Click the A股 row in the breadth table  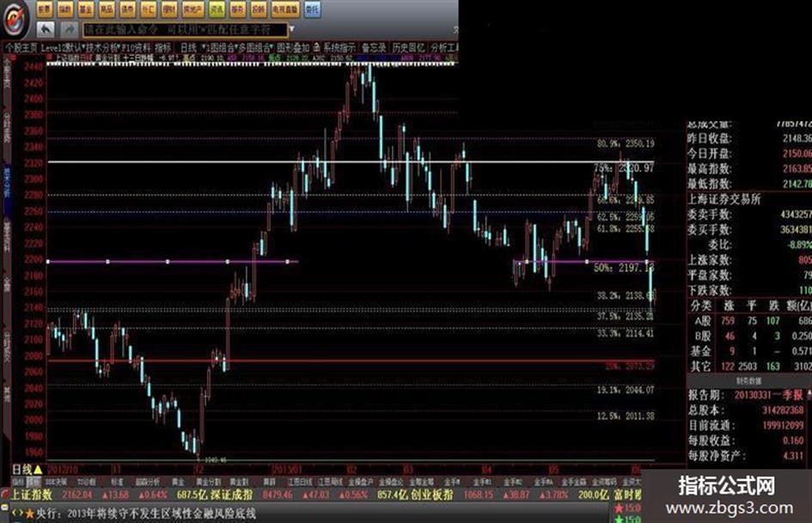[748, 321]
